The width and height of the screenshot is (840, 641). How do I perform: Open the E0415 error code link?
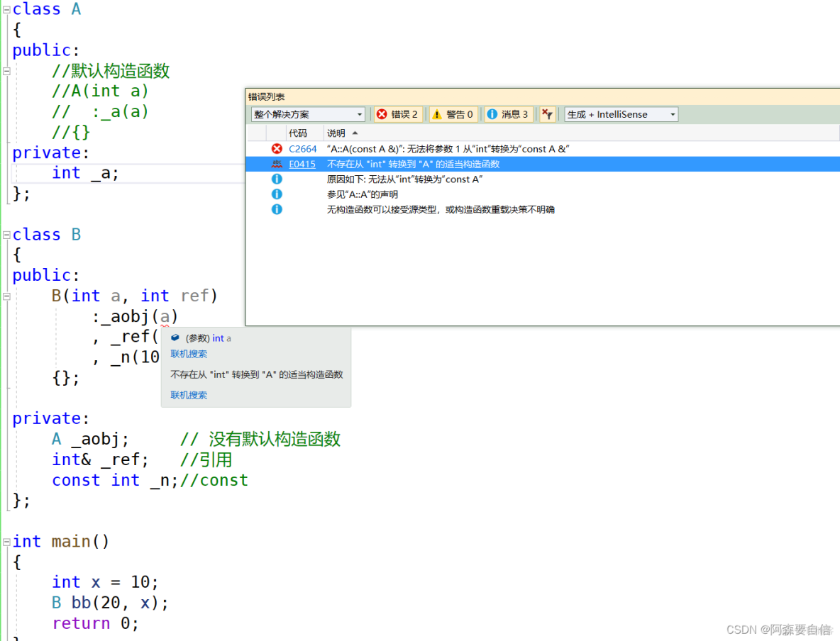[302, 164]
